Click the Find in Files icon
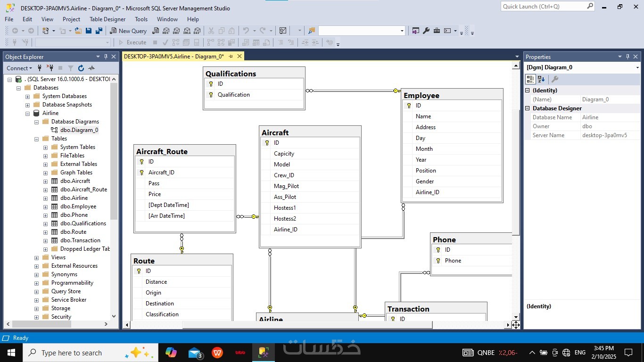The image size is (644, 362). click(311, 31)
